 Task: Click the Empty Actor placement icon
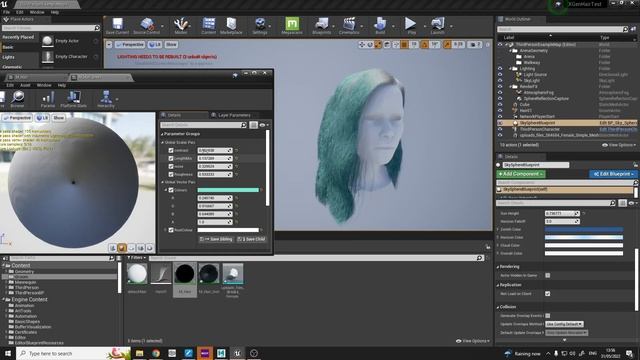(47, 41)
